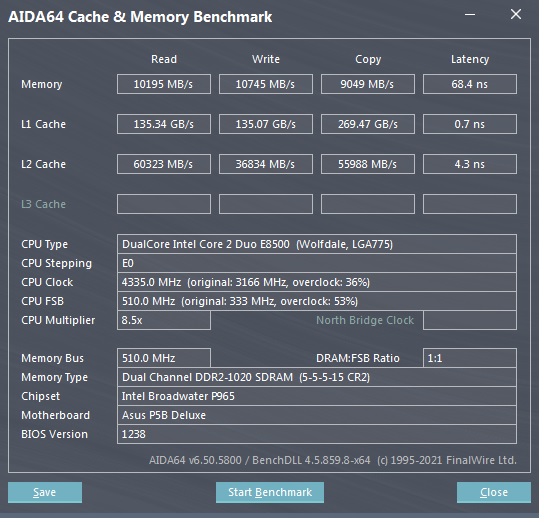Select L1 Cache Write 135.07 GB/s
This screenshot has height=525, width=544.
coord(266,124)
